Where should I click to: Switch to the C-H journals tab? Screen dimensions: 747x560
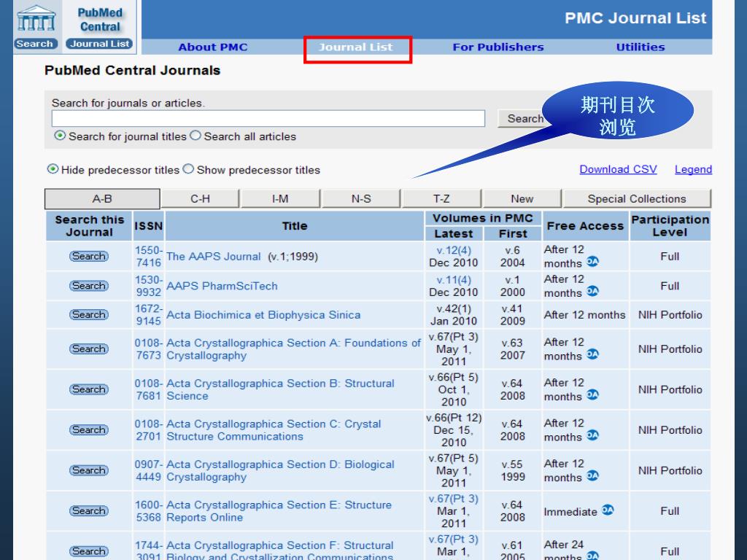click(200, 199)
